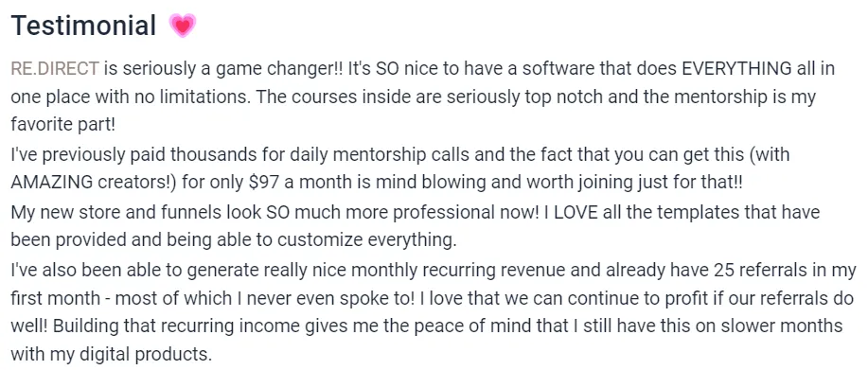Click the pink heart emoji
This screenshot has height=370, width=868.
point(182,26)
